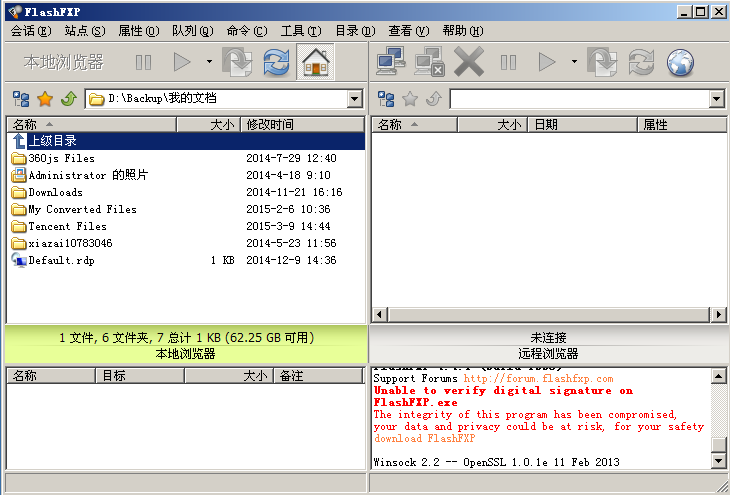Image resolution: width=730 pixels, height=495 pixels.
Task: Open the 目录 menu
Action: [355, 31]
